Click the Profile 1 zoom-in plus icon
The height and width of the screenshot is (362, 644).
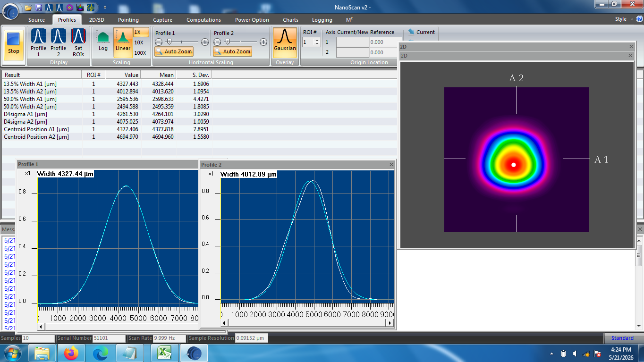(x=204, y=42)
